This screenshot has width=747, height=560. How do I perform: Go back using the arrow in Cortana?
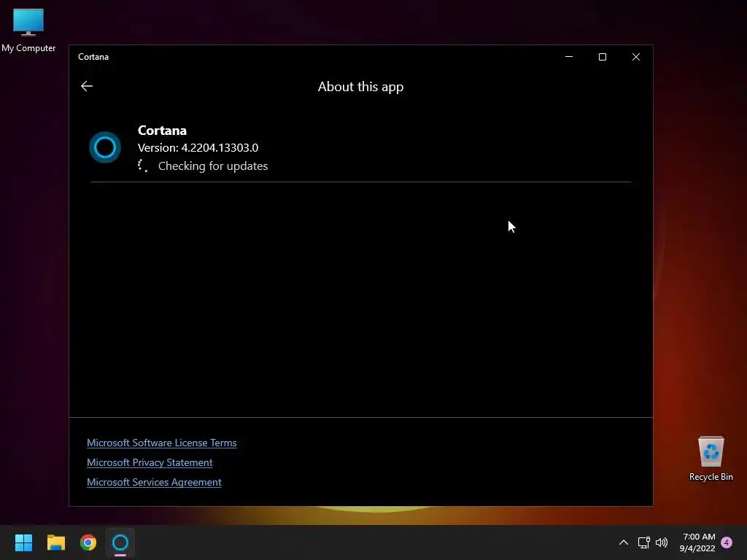click(87, 86)
